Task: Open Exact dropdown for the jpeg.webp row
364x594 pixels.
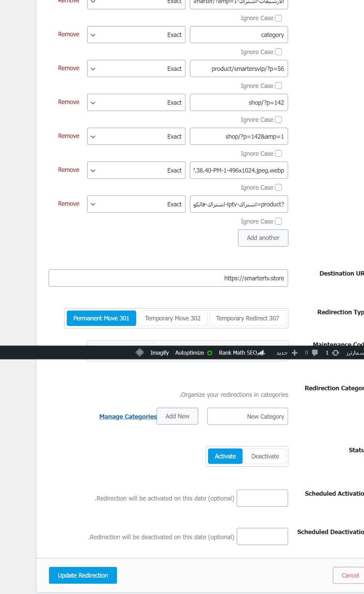Action: (x=136, y=170)
